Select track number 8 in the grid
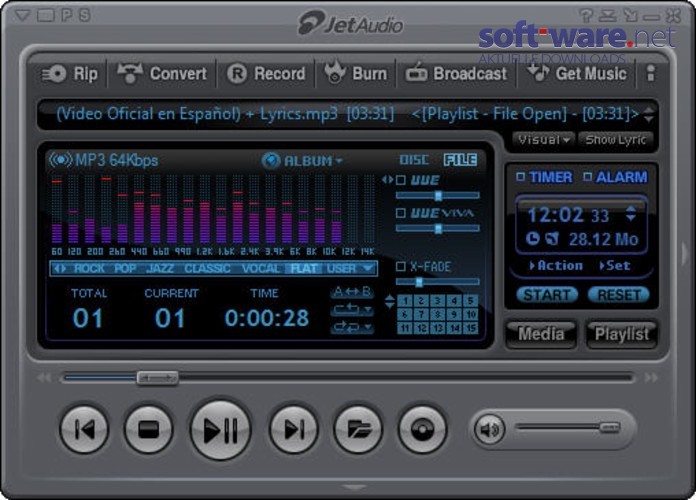 pos(438,315)
